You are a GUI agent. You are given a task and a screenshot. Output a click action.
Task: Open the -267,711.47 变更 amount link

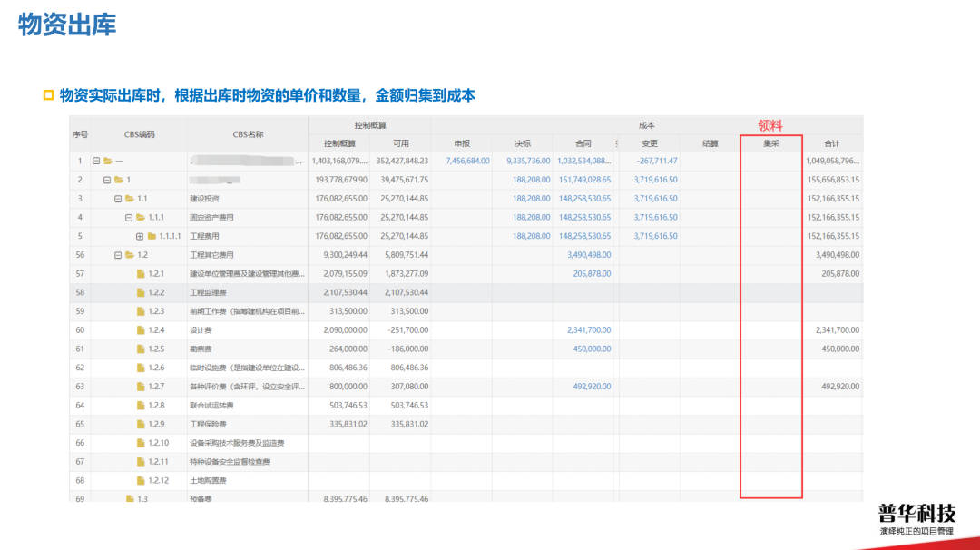tap(657, 162)
